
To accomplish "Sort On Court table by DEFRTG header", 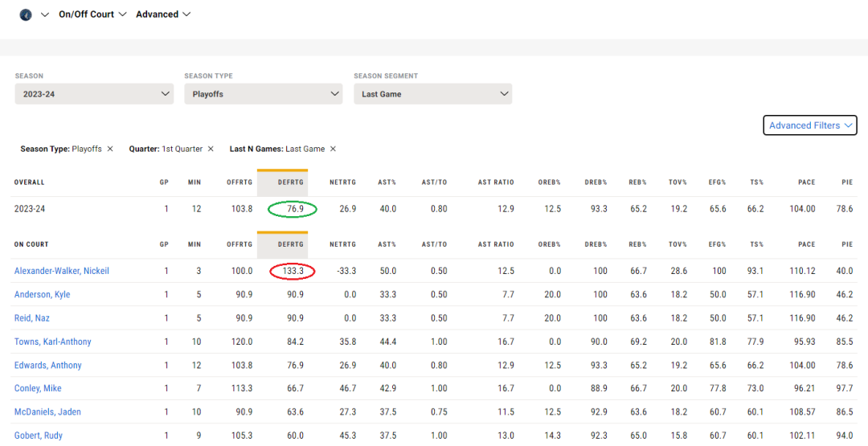I will [x=291, y=244].
